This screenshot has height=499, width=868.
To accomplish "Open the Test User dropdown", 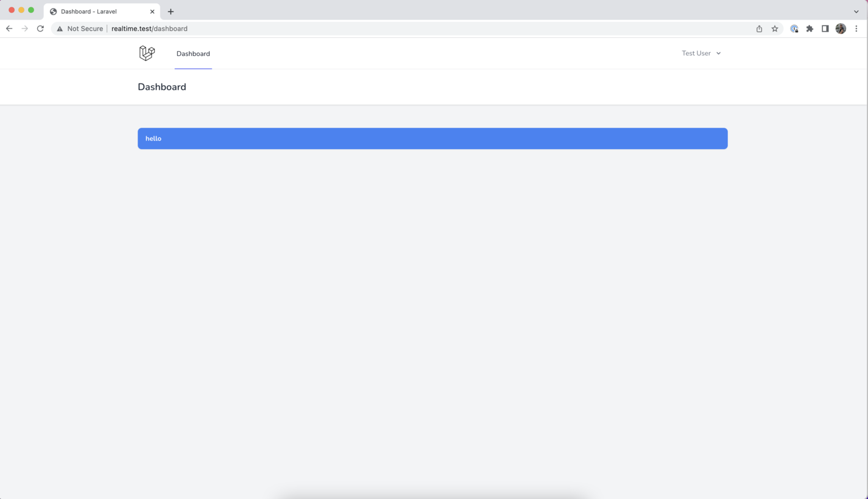I will click(701, 53).
